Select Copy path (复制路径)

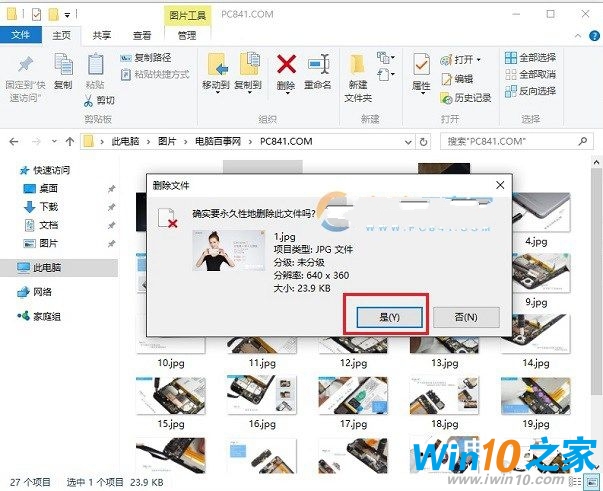(146, 58)
